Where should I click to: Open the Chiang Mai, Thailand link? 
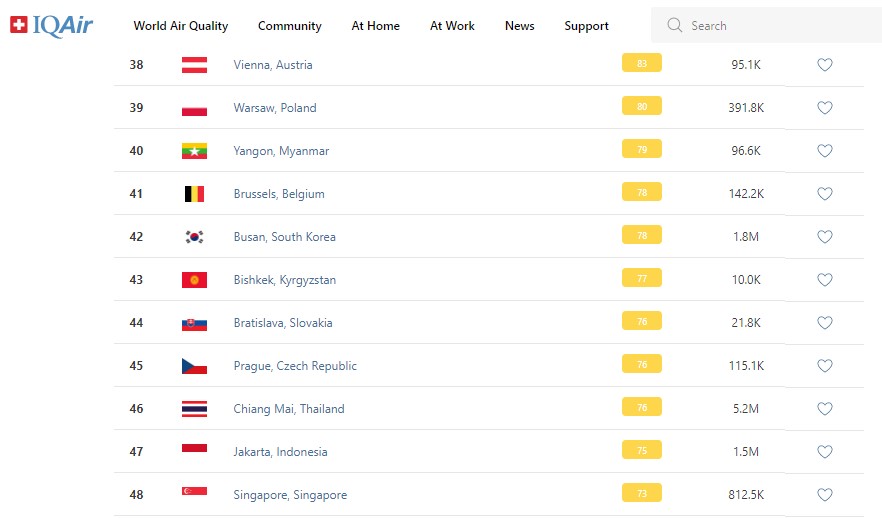point(288,409)
